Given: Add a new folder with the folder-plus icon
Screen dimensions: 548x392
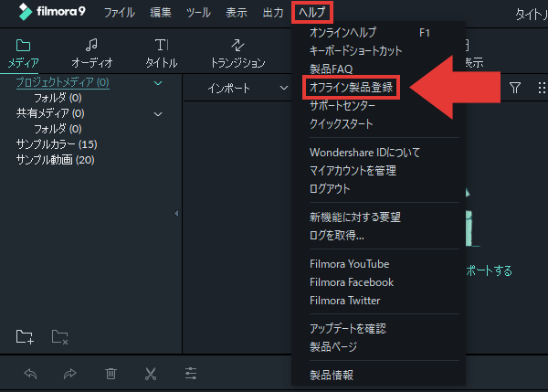Looking at the screenshot, I should (x=25, y=337).
